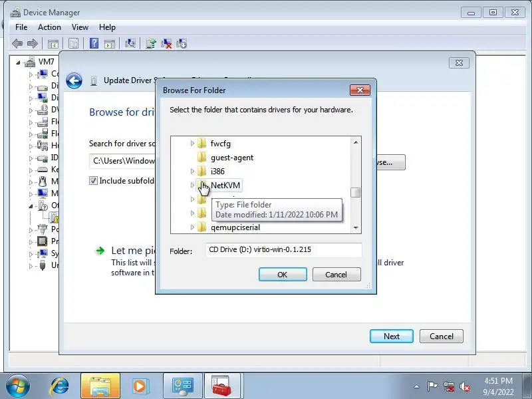Viewport: 532px width, 399px height.
Task: Click the i386 folder icon
Action: (x=202, y=172)
